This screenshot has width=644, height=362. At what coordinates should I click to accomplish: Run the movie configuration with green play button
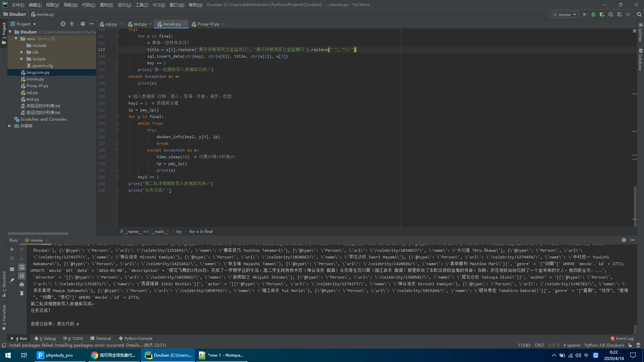(585, 14)
